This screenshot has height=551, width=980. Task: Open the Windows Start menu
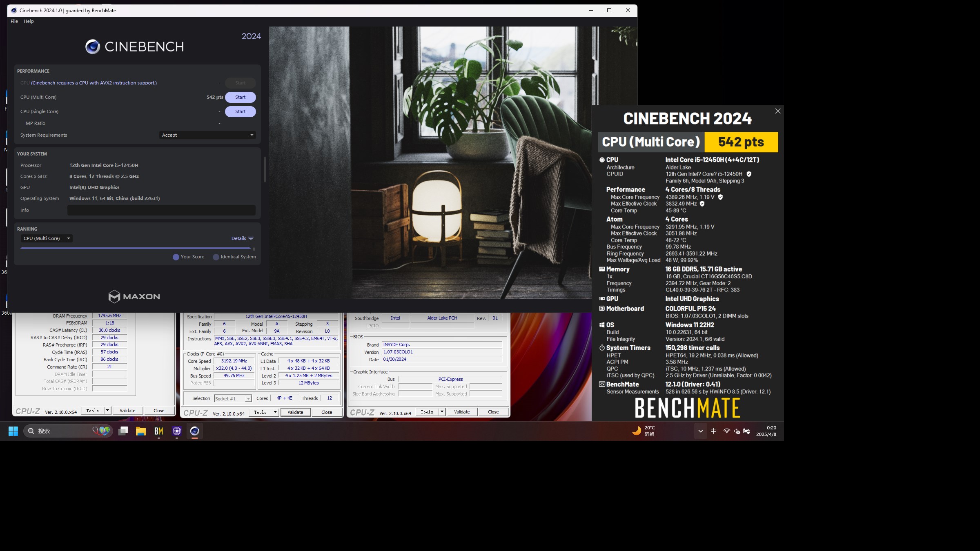coord(13,431)
